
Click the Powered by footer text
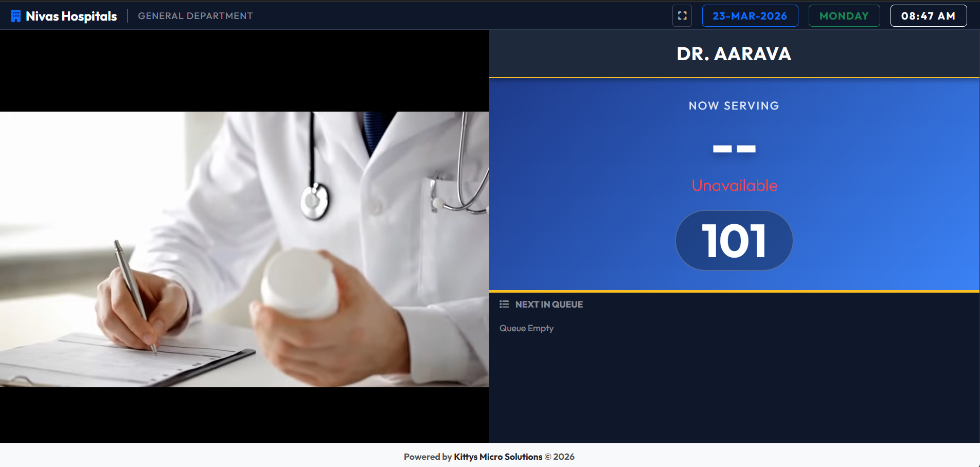click(427, 457)
